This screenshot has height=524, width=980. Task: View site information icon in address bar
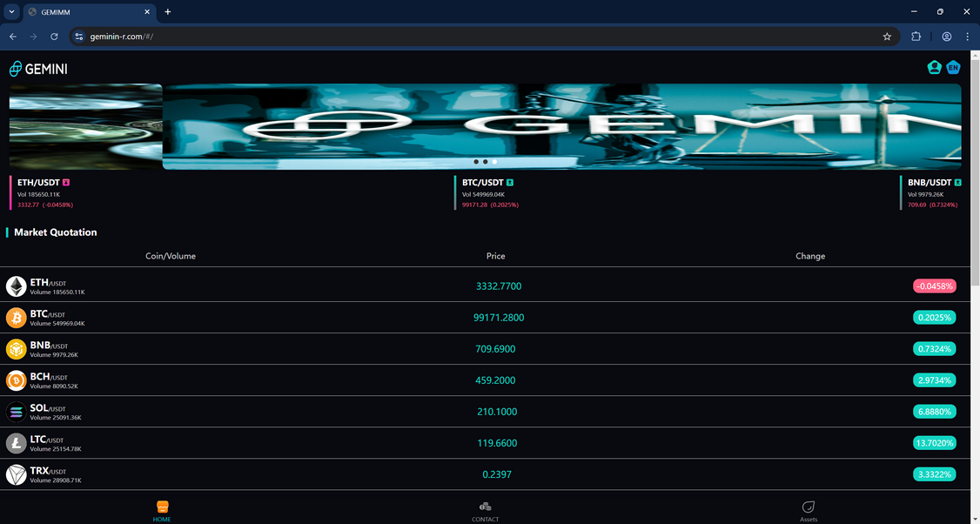click(x=78, y=37)
